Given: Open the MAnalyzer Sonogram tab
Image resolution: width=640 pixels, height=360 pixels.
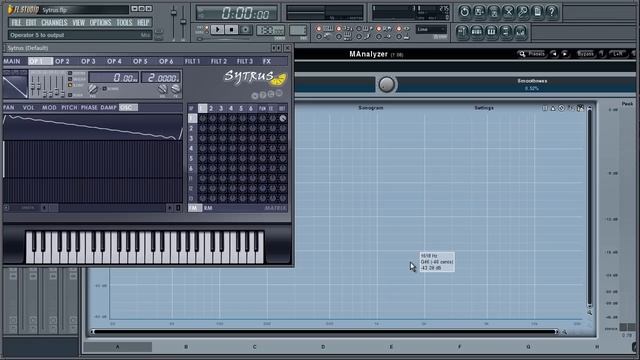Looking at the screenshot, I should 371,108.
